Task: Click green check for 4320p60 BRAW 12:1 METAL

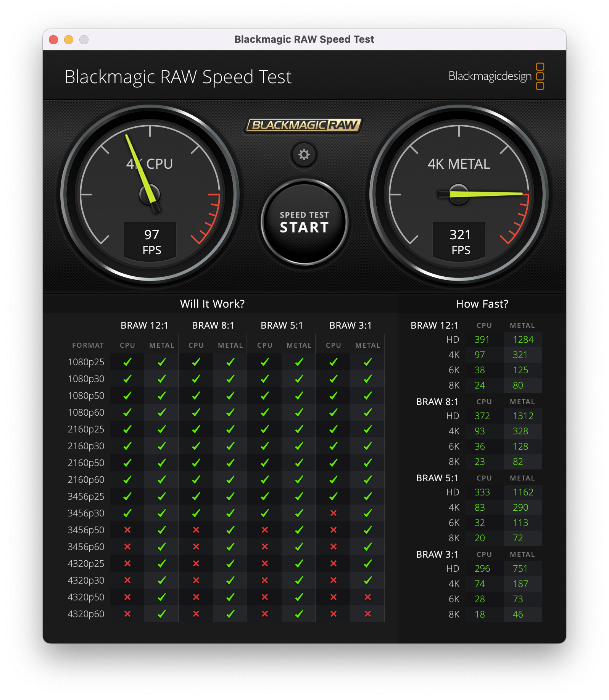Action: coord(162,614)
